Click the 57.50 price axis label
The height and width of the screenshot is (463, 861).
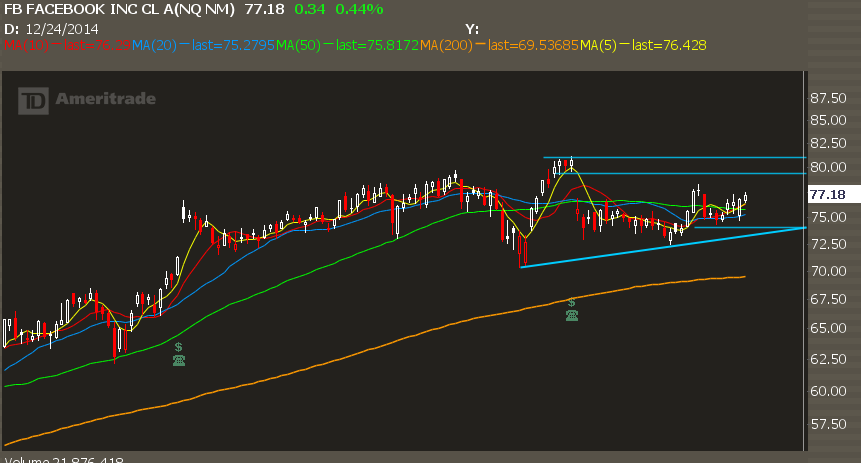[830, 424]
